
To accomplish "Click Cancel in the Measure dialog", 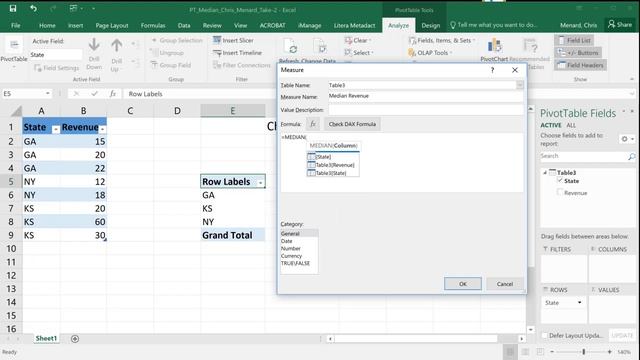I will tap(505, 284).
